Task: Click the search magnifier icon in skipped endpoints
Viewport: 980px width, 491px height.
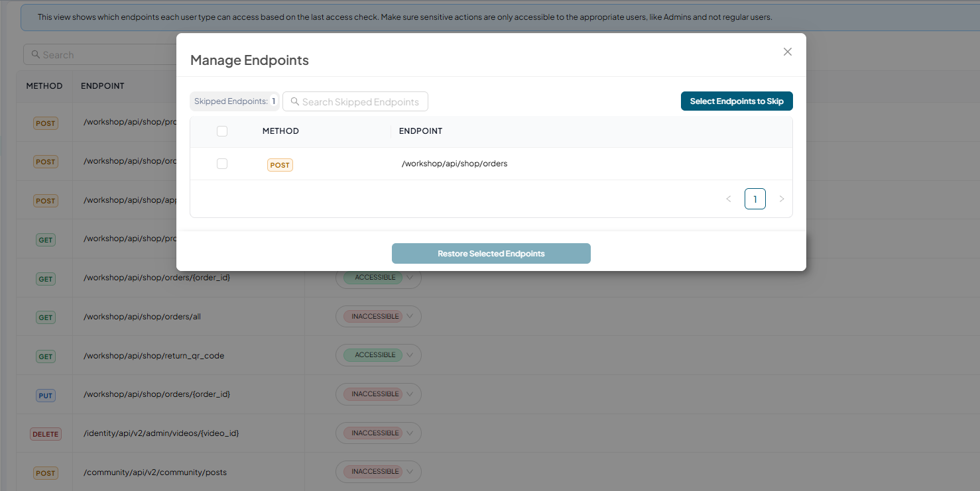Action: pos(295,101)
